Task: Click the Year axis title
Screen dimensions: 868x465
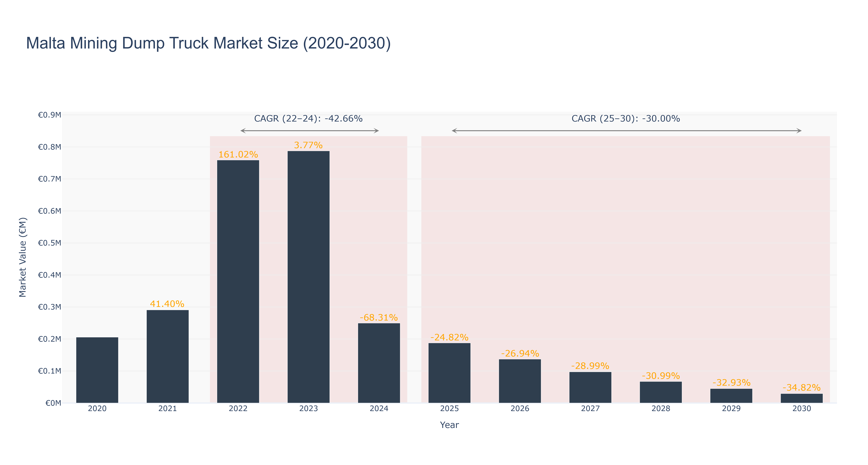Action: click(x=449, y=425)
